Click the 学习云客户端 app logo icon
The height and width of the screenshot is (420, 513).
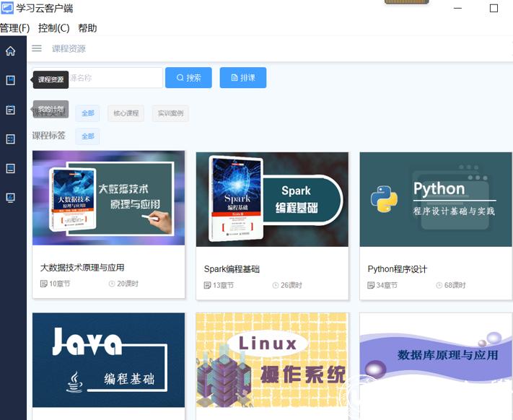pos(7,9)
